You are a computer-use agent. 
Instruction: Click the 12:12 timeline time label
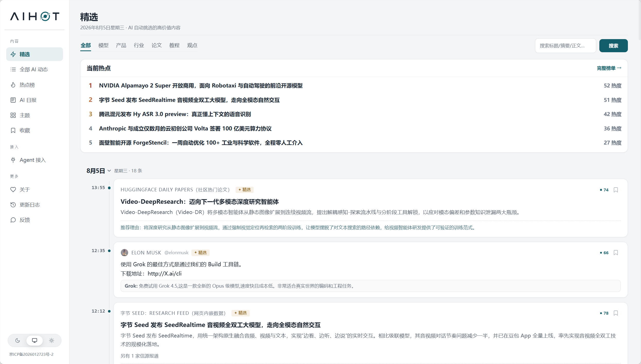click(98, 311)
